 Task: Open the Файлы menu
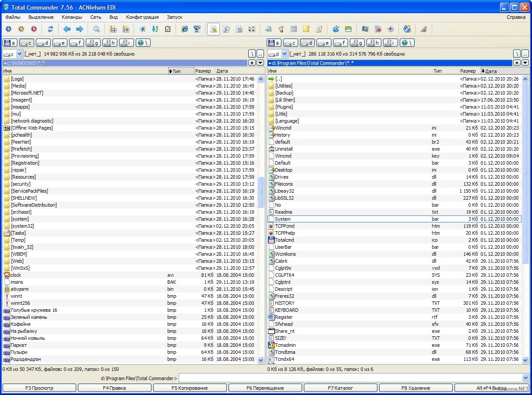click(x=13, y=17)
